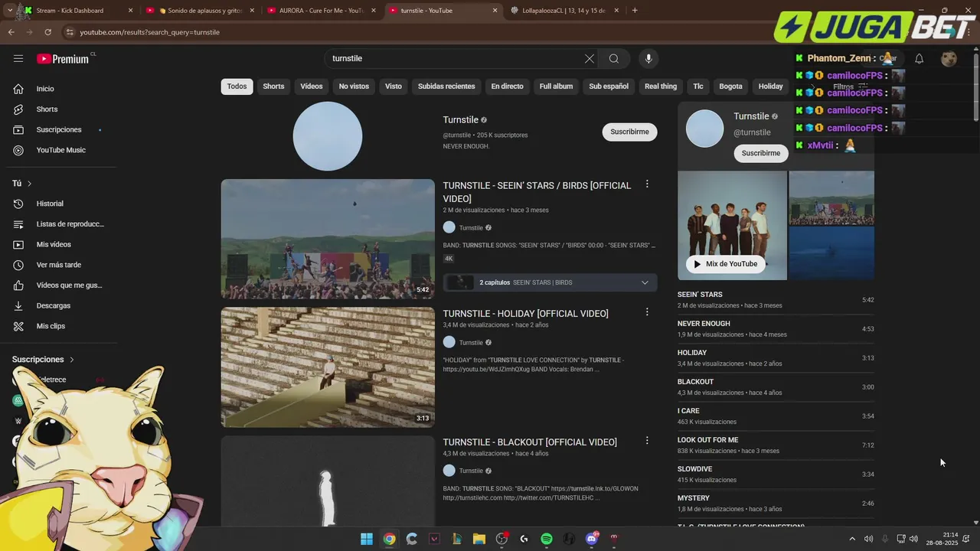Click the Turnstile channel avatar circle
Screen dimensions: 980x551
tap(328, 136)
